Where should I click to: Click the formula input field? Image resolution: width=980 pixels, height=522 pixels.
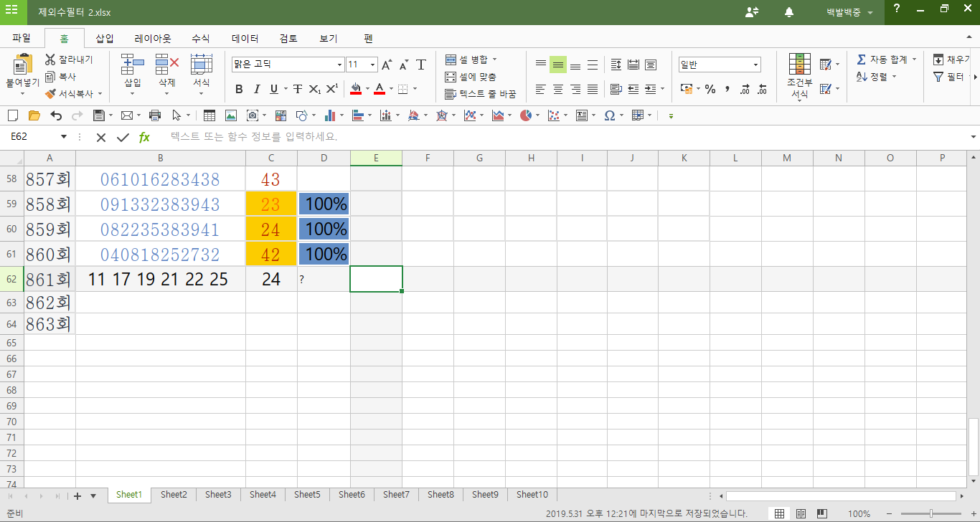pyautogui.click(x=560, y=137)
